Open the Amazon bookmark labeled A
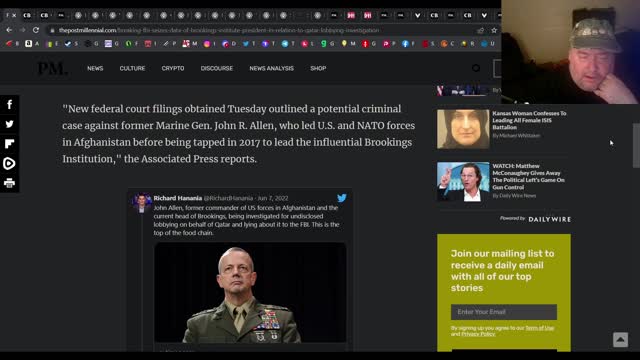This screenshot has width=640, height=360. coord(32,43)
